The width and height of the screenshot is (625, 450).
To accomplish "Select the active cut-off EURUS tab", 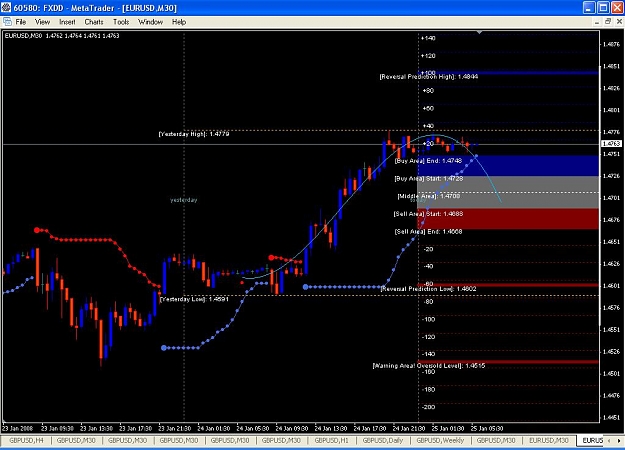I will pyautogui.click(x=592, y=440).
